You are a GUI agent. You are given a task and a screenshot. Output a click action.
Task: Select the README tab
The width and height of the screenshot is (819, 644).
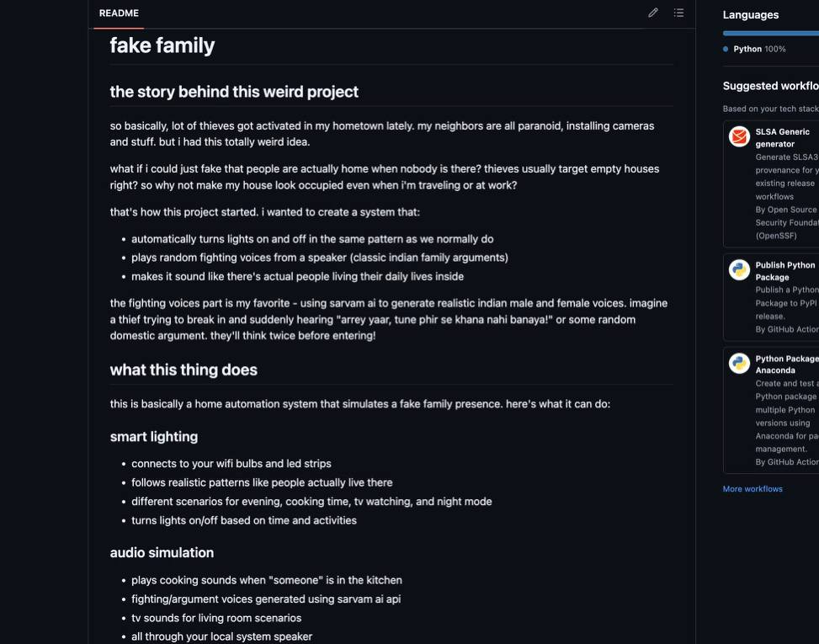point(119,13)
